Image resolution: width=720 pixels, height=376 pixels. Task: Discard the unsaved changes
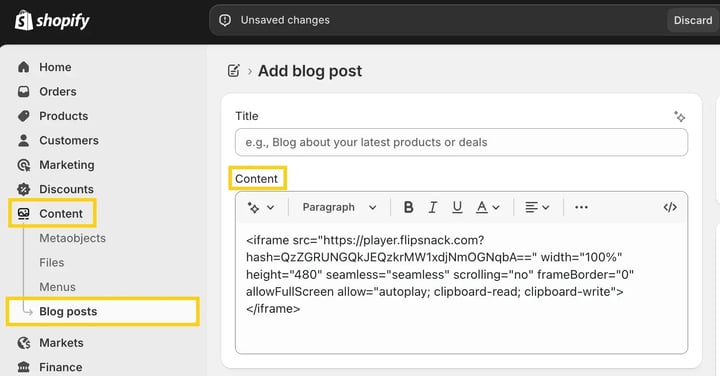coord(693,20)
